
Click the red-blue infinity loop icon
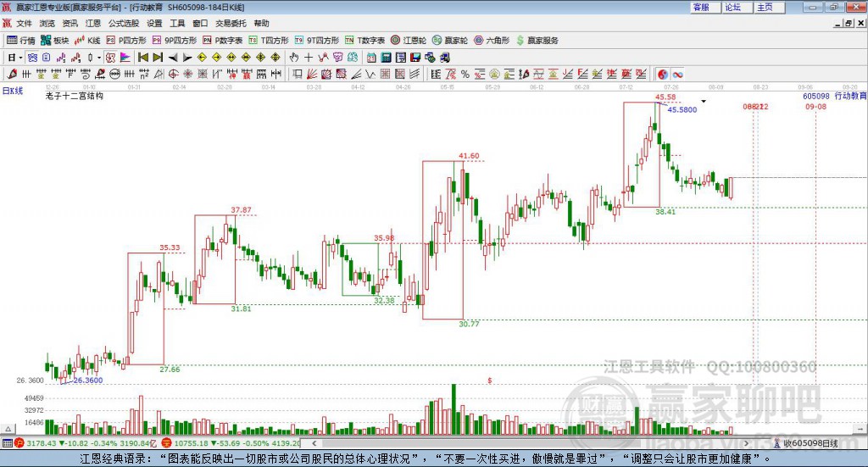pyautogui.click(x=677, y=74)
